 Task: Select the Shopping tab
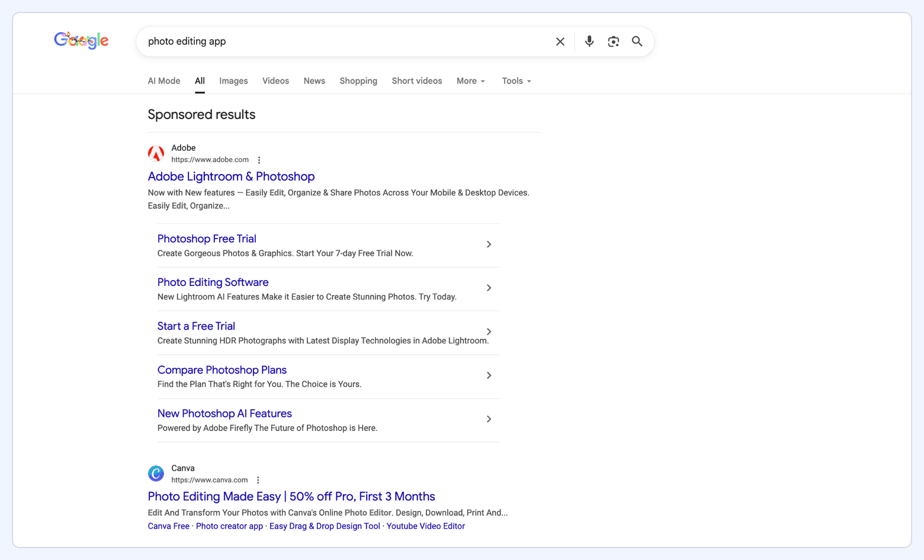[x=358, y=81]
